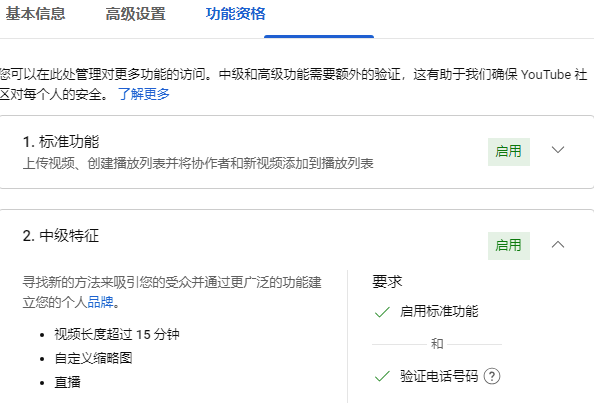Viewport: 594px width, 408px height.
Task: Open the 了解更多 link
Action: pyautogui.click(x=144, y=94)
